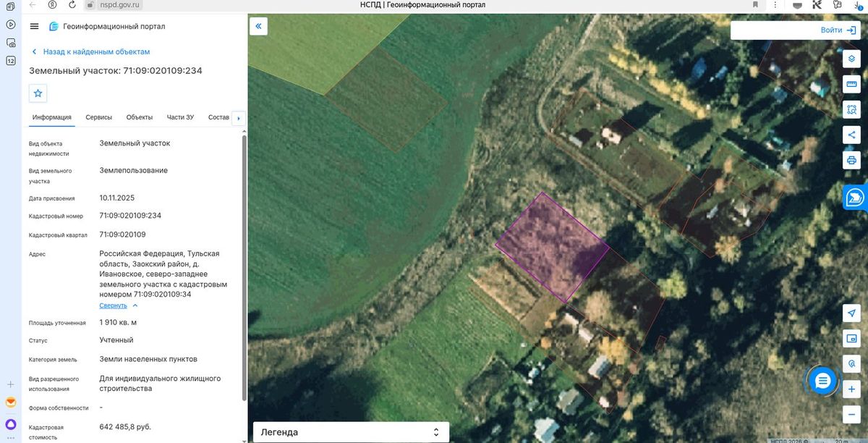Open the Объекты tab

pos(140,117)
